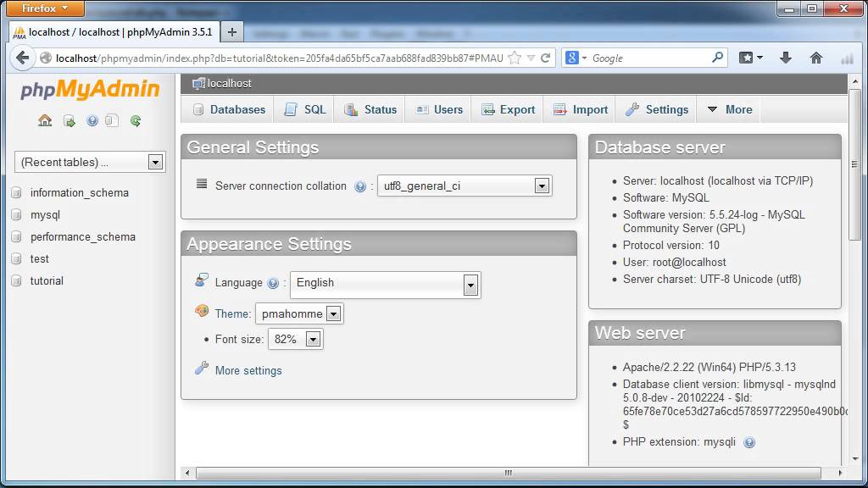Select the localhost phpMyAdmin browser tab
The height and width of the screenshot is (488, 868).
tap(114, 32)
